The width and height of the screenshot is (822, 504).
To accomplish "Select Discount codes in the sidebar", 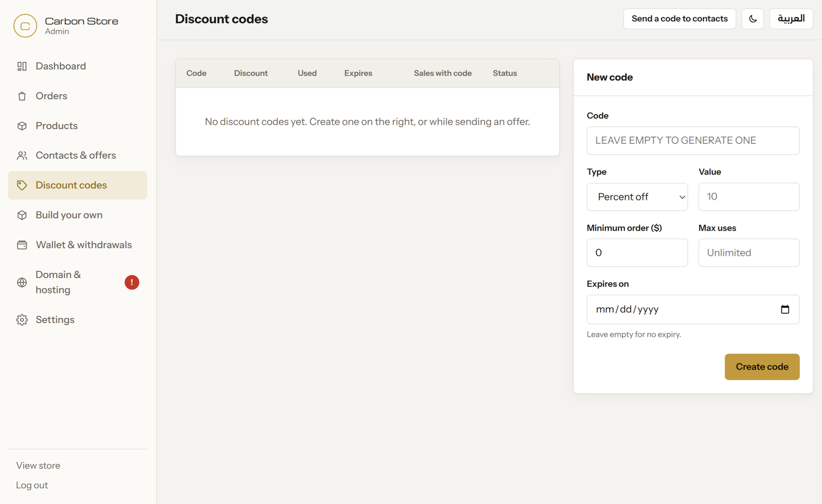I will 78,185.
